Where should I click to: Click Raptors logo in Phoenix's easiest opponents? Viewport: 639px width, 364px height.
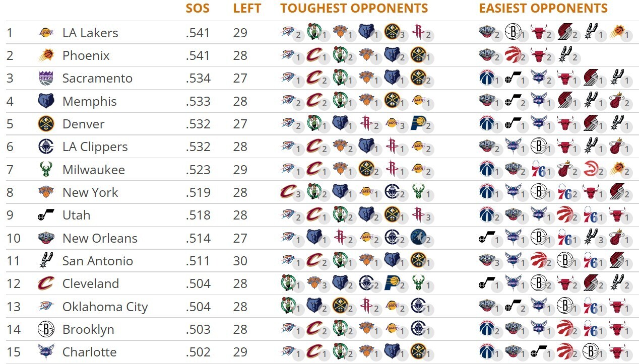point(512,54)
